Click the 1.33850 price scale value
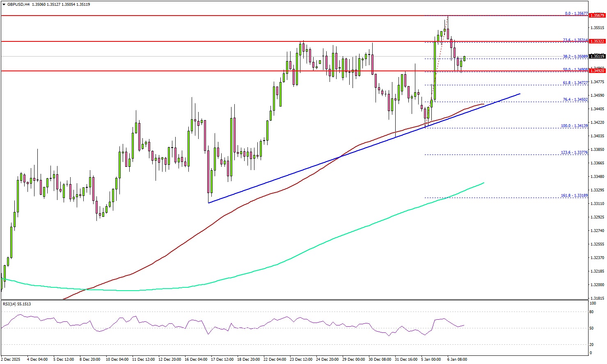 [597, 150]
